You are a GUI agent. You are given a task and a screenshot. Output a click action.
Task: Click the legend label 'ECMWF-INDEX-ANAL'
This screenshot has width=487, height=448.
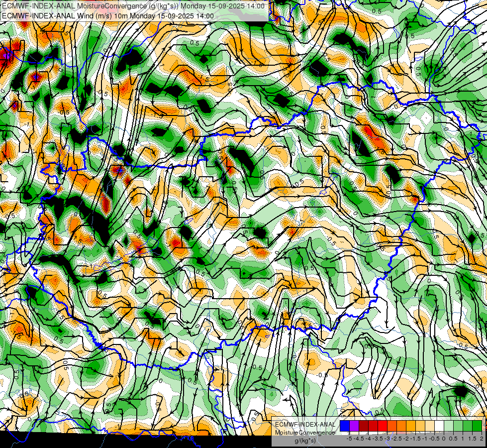click(x=305, y=425)
